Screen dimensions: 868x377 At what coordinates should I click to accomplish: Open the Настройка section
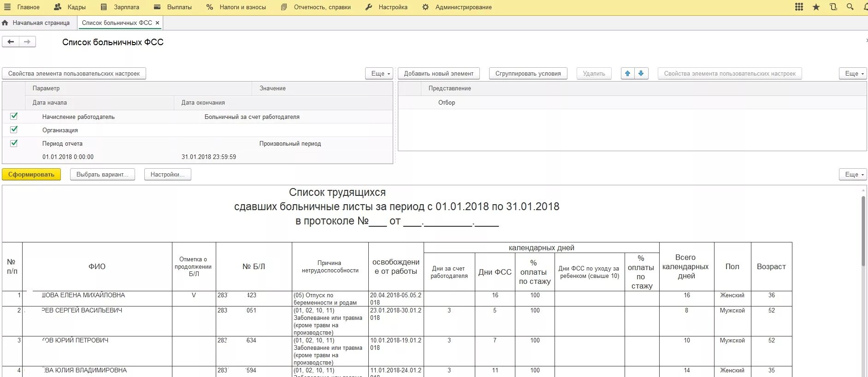pos(386,7)
